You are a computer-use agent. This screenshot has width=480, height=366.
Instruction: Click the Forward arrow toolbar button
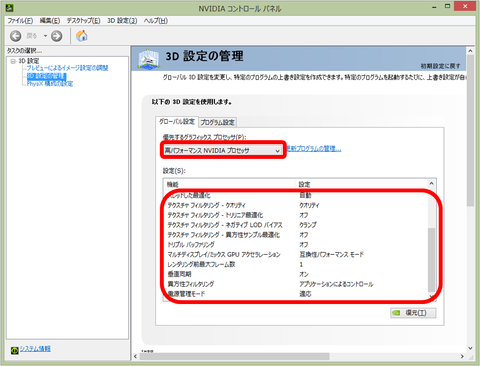[x=57, y=36]
